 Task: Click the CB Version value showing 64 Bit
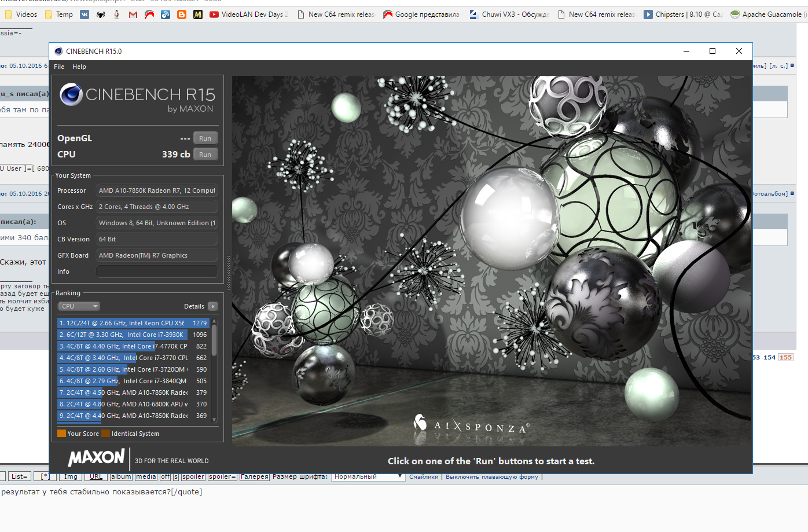point(157,239)
